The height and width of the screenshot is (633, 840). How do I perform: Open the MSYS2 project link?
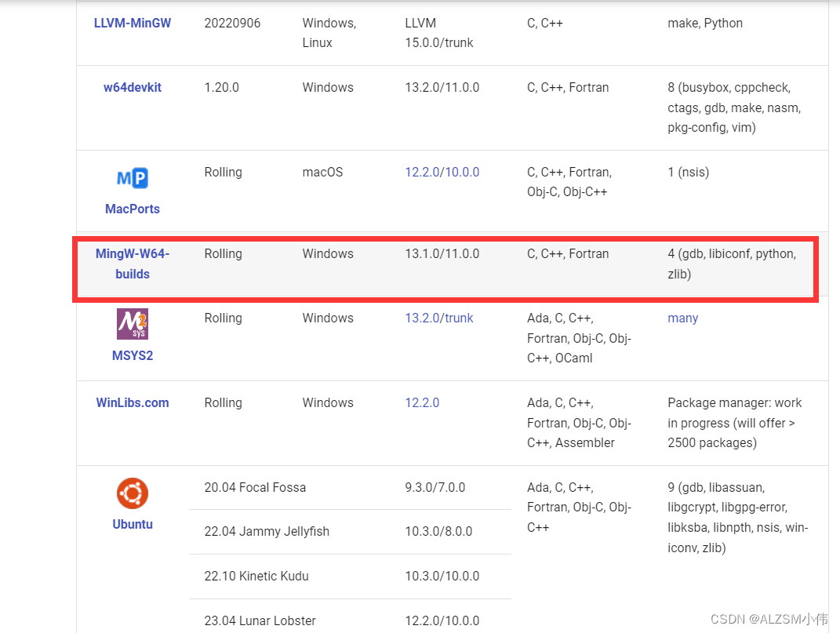[132, 355]
